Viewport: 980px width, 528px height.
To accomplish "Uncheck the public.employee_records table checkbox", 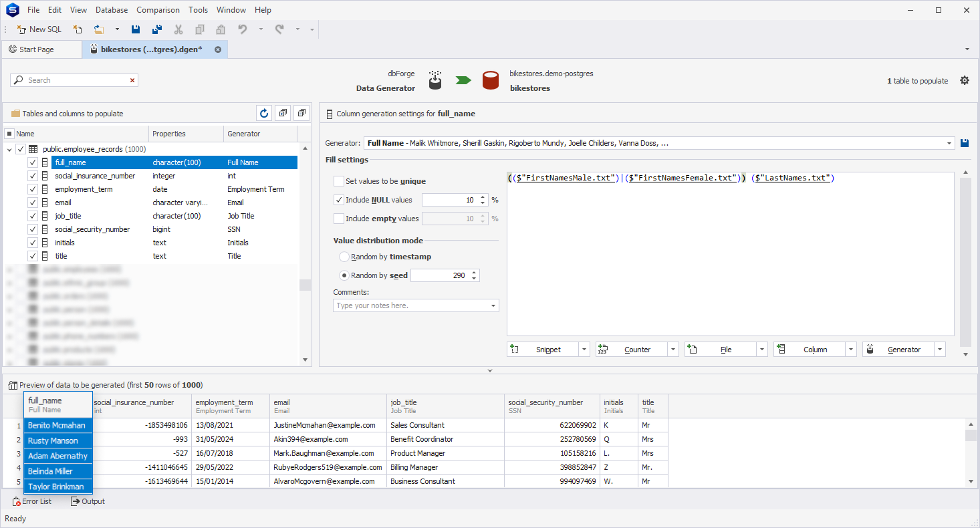I will 21,149.
